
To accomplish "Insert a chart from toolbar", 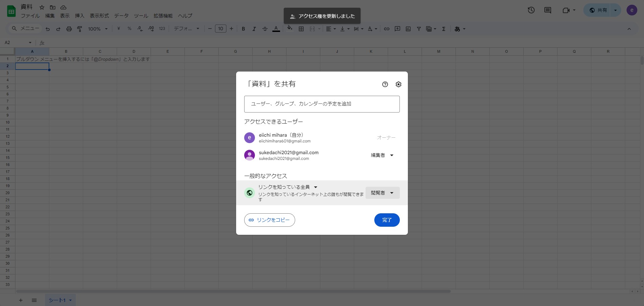I will 408,29.
